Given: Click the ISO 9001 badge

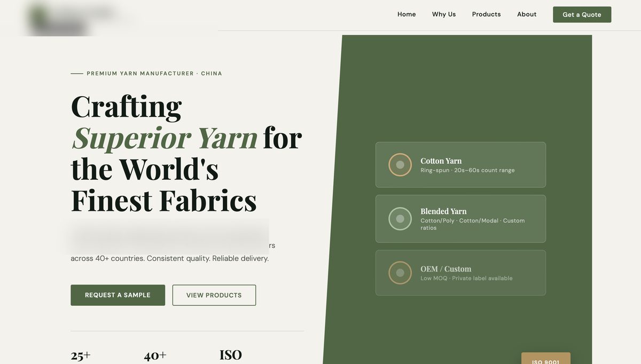Looking at the screenshot, I should (x=546, y=359).
